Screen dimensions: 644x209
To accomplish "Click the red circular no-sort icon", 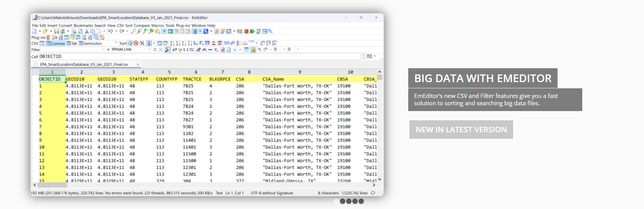I will point(136,43).
